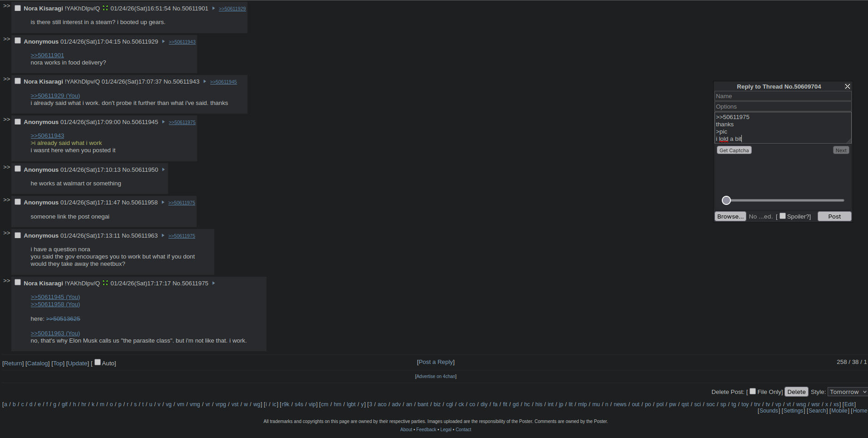The height and width of the screenshot is (438, 868).
Task: Open the Feedback link in the footer
Action: [x=426, y=430]
